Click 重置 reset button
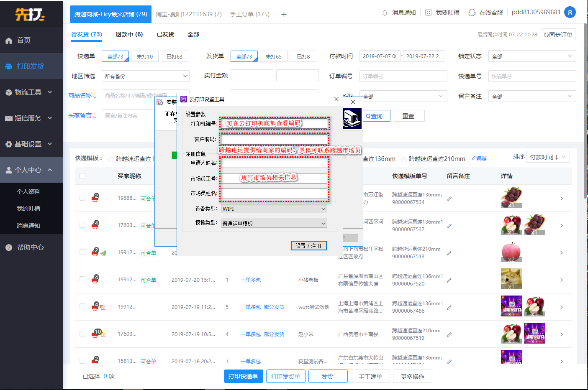This screenshot has width=588, height=390. 408,116
